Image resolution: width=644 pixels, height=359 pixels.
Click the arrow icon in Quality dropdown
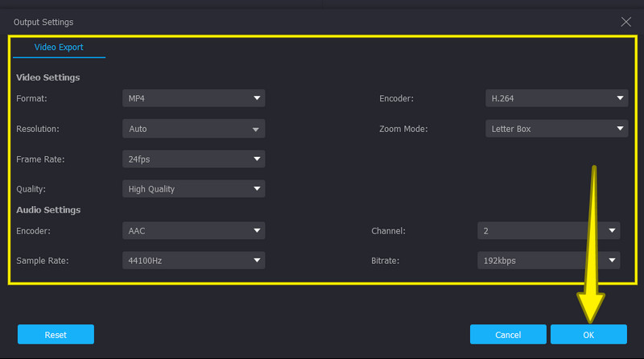tap(257, 189)
